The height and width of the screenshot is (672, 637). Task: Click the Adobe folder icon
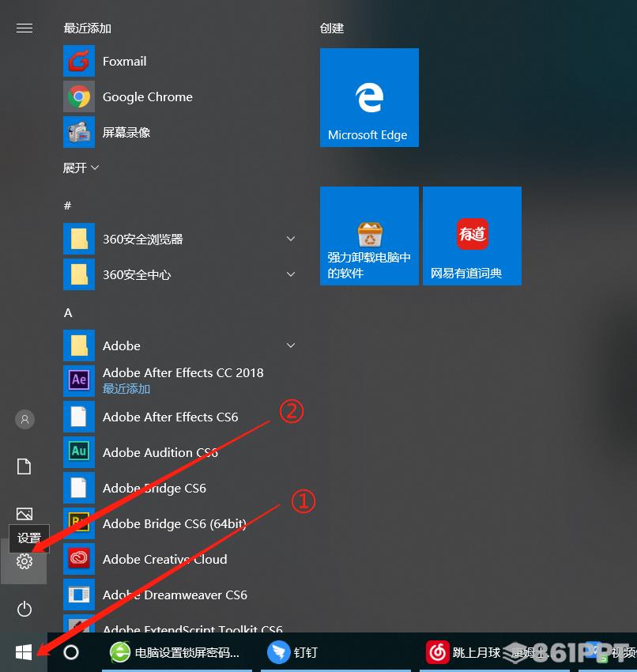(x=79, y=345)
